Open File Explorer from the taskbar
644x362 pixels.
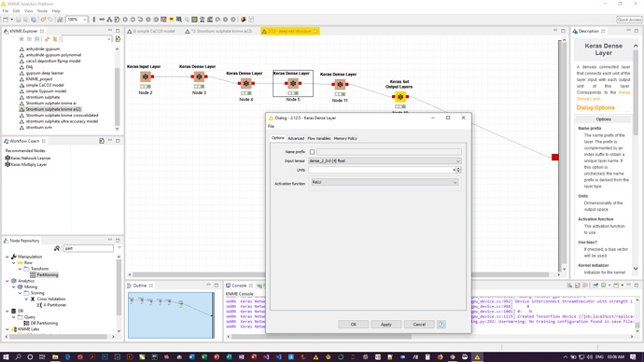55,357
